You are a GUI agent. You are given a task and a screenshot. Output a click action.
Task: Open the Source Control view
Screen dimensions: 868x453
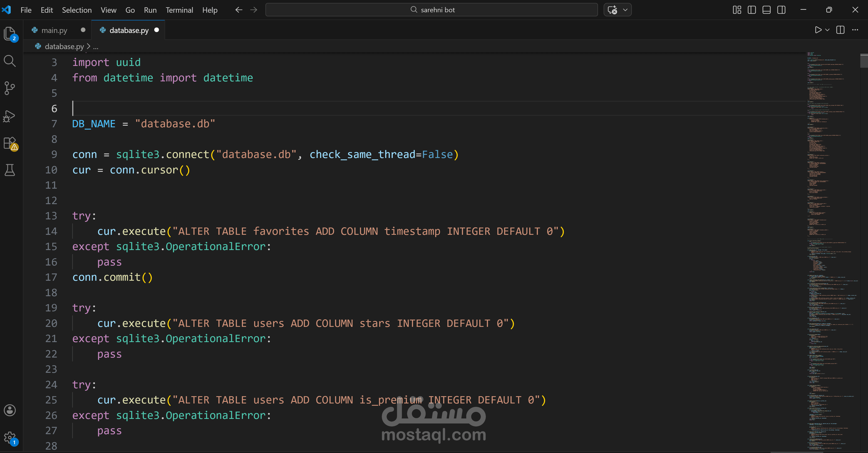10,88
